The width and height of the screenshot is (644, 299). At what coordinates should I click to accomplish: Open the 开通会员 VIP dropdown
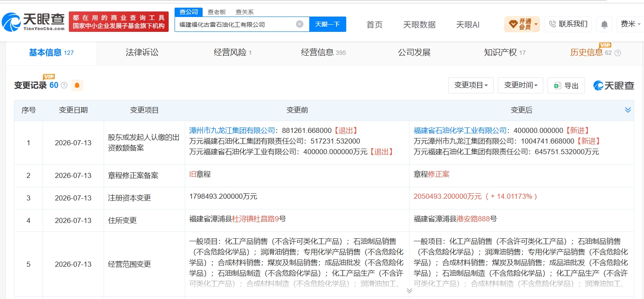pos(522,24)
